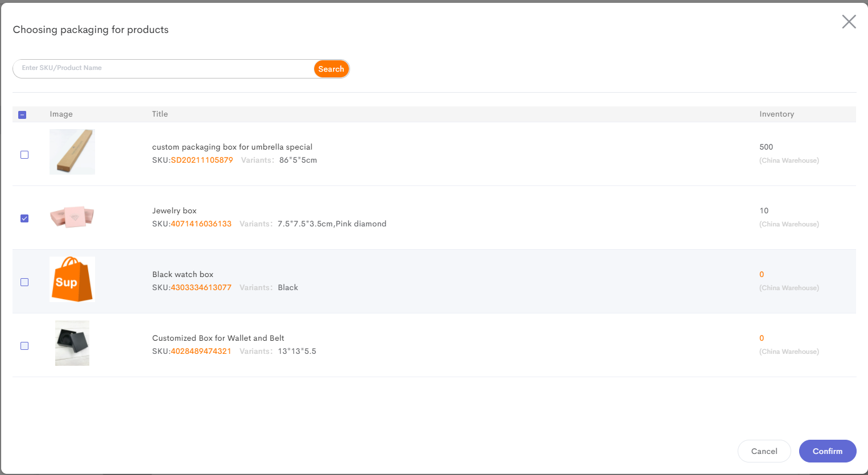Uncheck the Jewelry box product
This screenshot has height=475, width=868.
[x=24, y=218]
